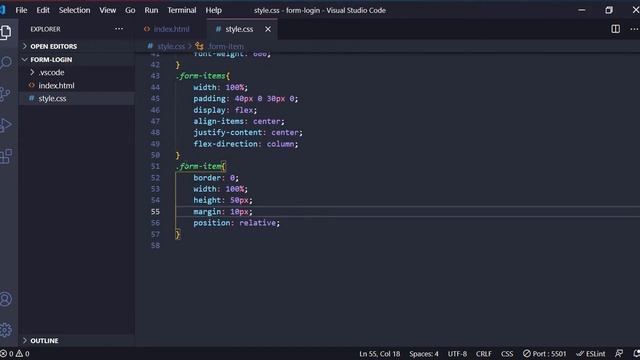Click 'align-items: center;' line
This screenshot has height=360, width=640.
click(x=239, y=121)
